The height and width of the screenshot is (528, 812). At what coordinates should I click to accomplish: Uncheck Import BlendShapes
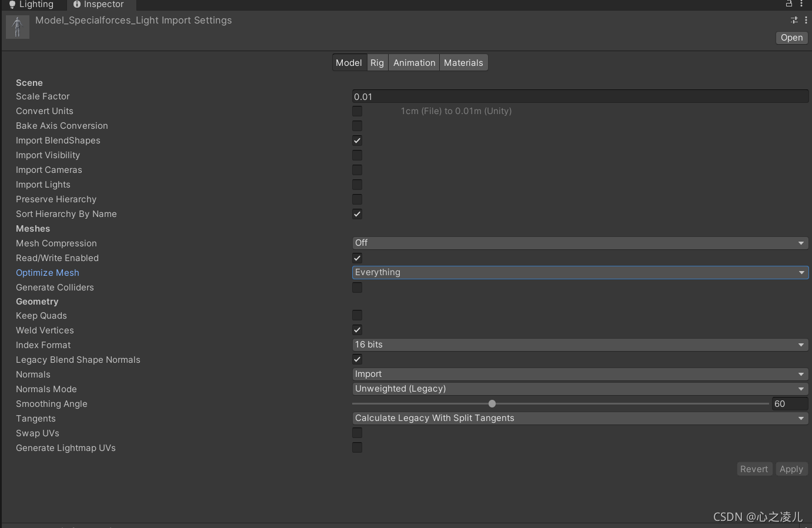tap(357, 140)
